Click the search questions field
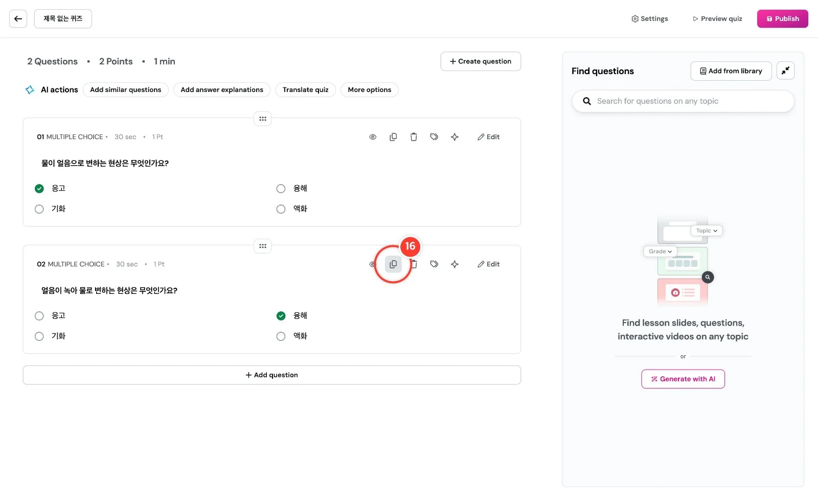The width and height of the screenshot is (818, 504). pyautogui.click(x=683, y=101)
